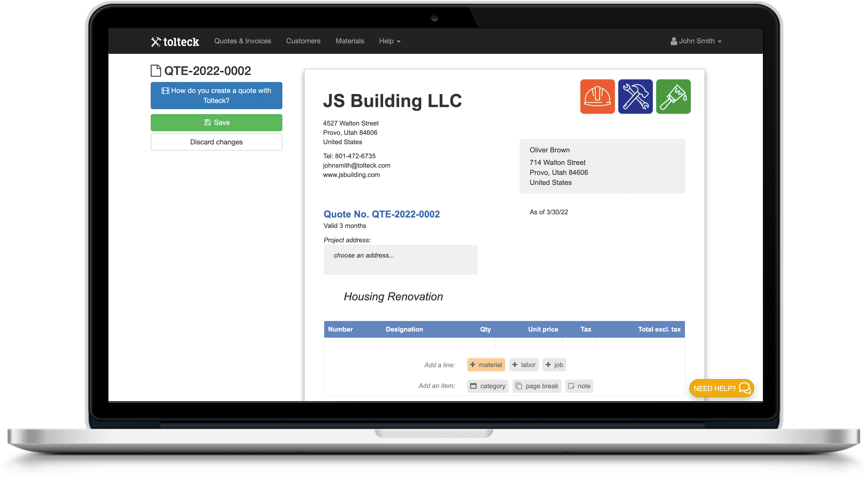Save the quote

point(216,122)
